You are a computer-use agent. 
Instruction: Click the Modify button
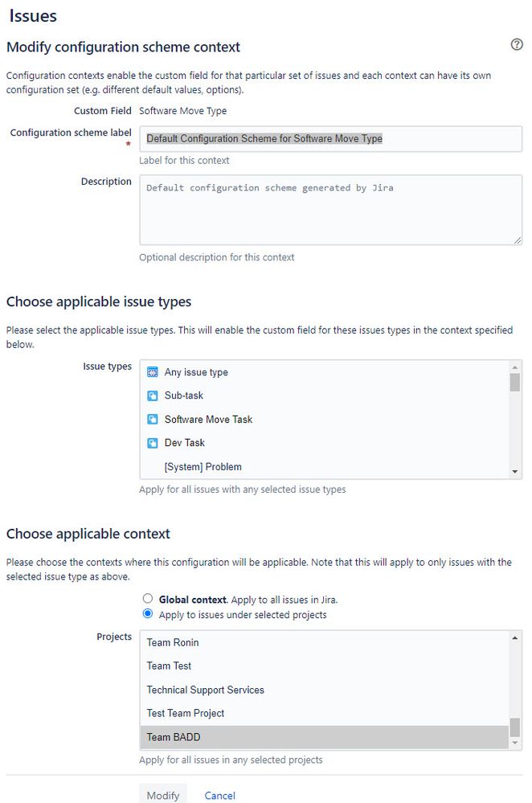163,795
